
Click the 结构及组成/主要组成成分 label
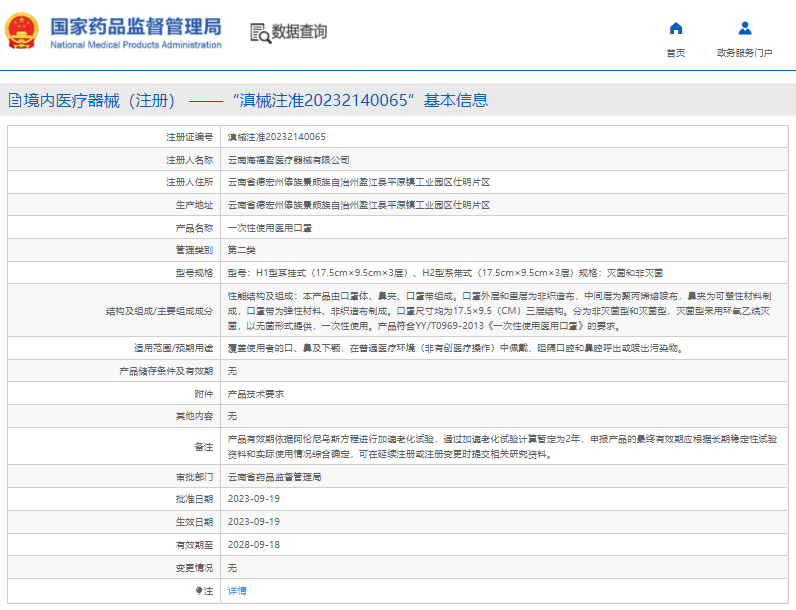tap(159, 311)
